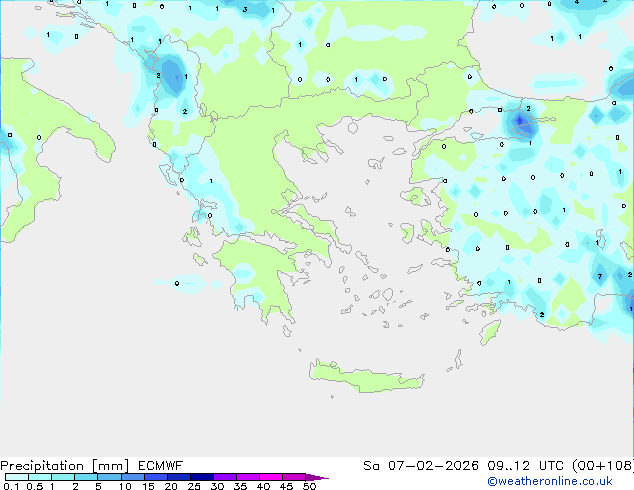Click the island of Rhodes on map
The height and width of the screenshot is (490, 634).
pyautogui.click(x=490, y=332)
